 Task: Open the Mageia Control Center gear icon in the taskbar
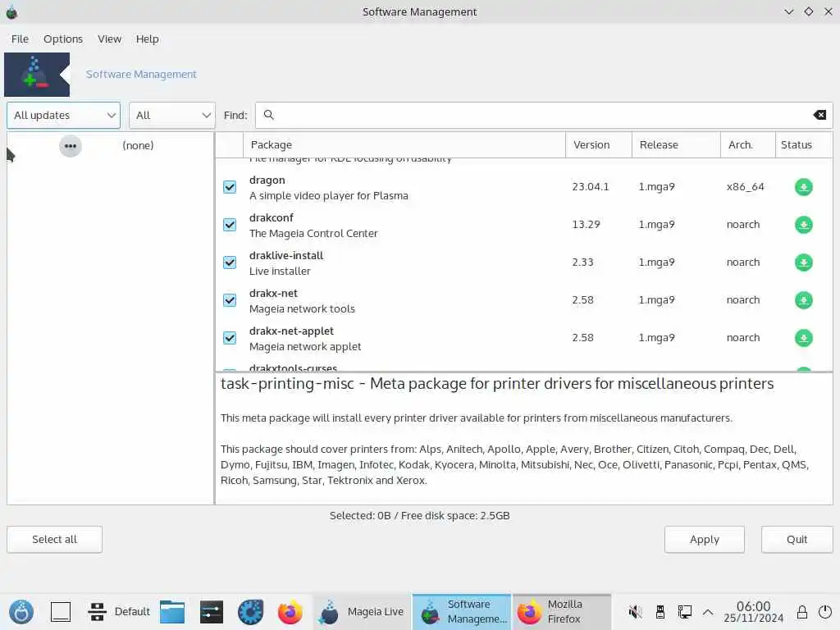[251, 611]
